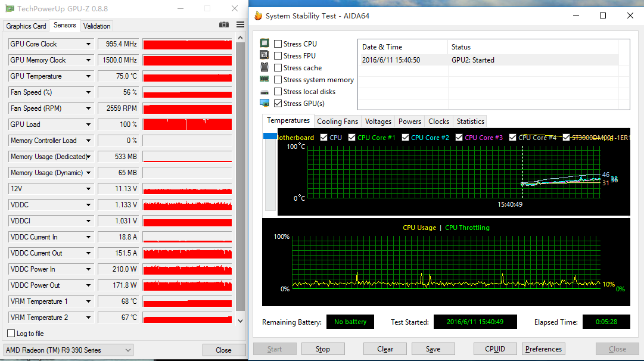Enable the Stress local disks checkbox
644x361 pixels.
(x=278, y=91)
